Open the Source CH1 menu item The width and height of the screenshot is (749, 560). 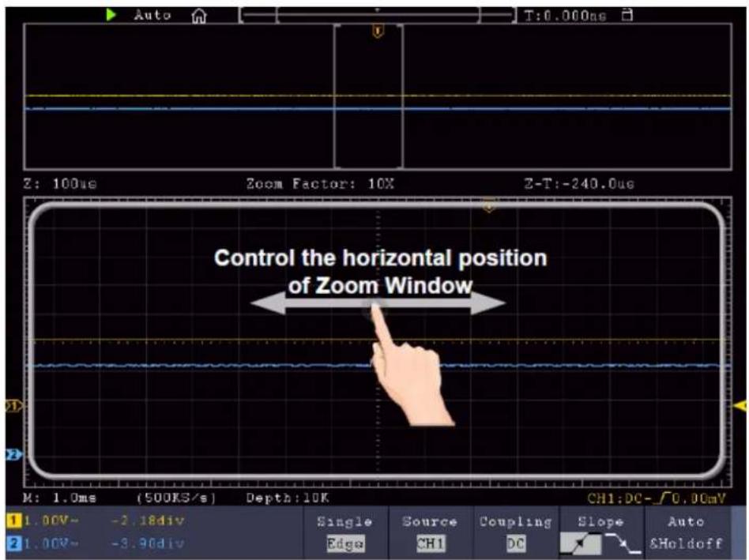pyautogui.click(x=431, y=532)
